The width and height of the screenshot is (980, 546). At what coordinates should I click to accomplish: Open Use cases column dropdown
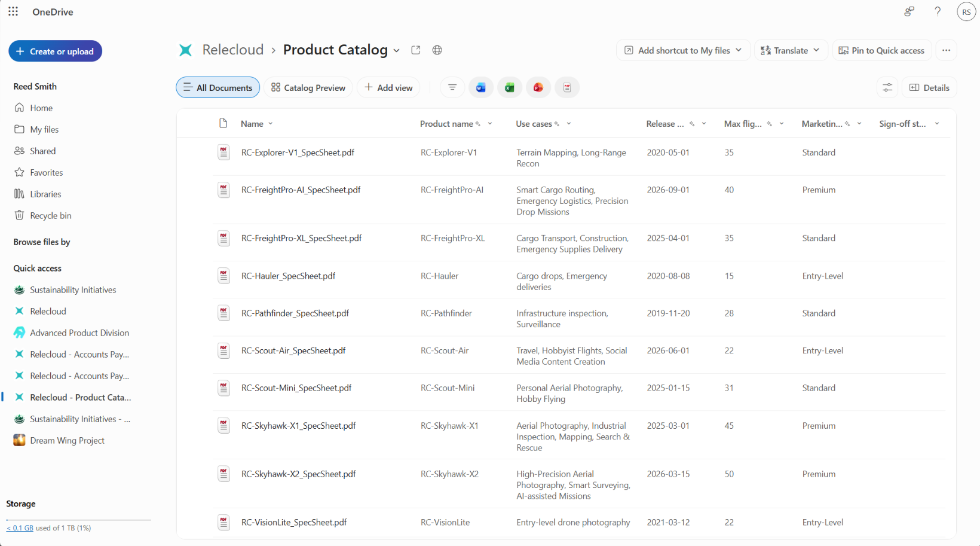point(569,124)
